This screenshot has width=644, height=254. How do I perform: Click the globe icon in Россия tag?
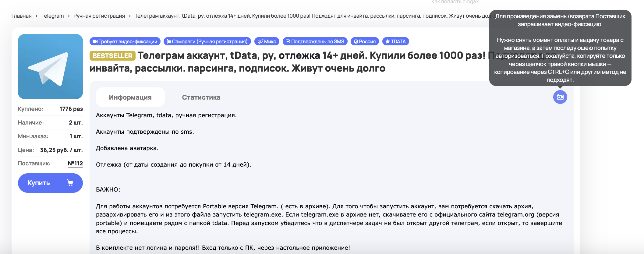point(356,41)
